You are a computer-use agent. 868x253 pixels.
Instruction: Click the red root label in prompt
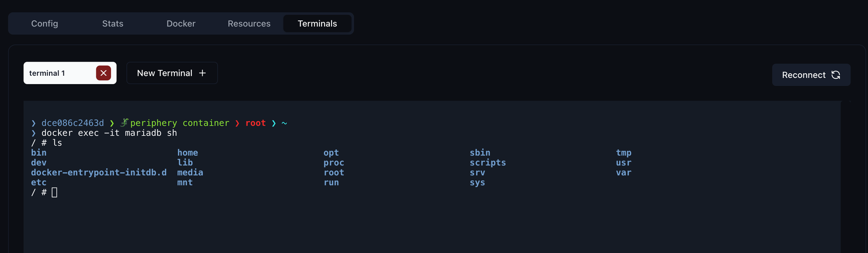click(256, 123)
